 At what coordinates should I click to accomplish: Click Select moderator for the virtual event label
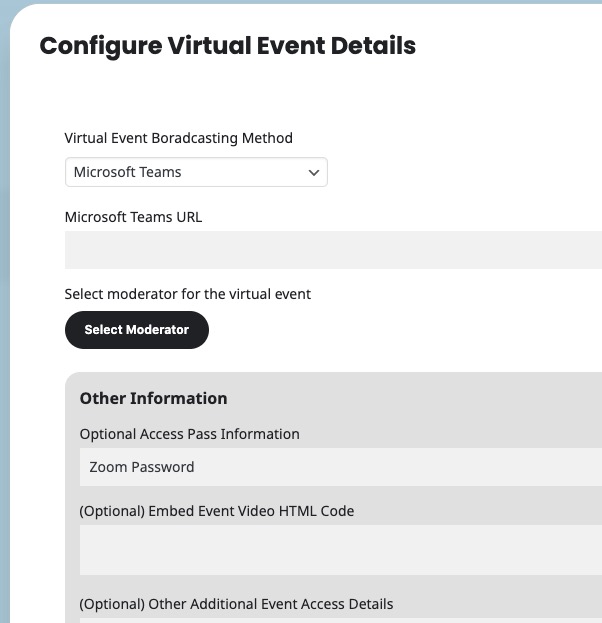tap(187, 294)
